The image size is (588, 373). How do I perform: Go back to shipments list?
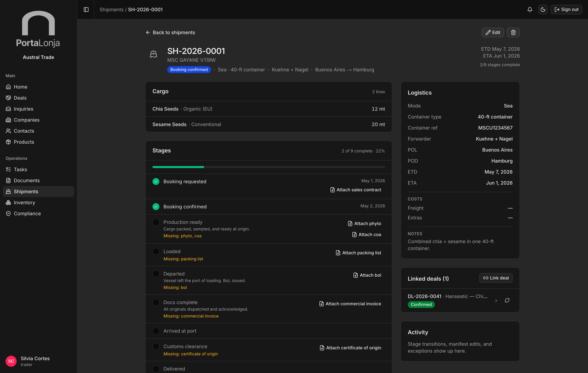tap(170, 32)
